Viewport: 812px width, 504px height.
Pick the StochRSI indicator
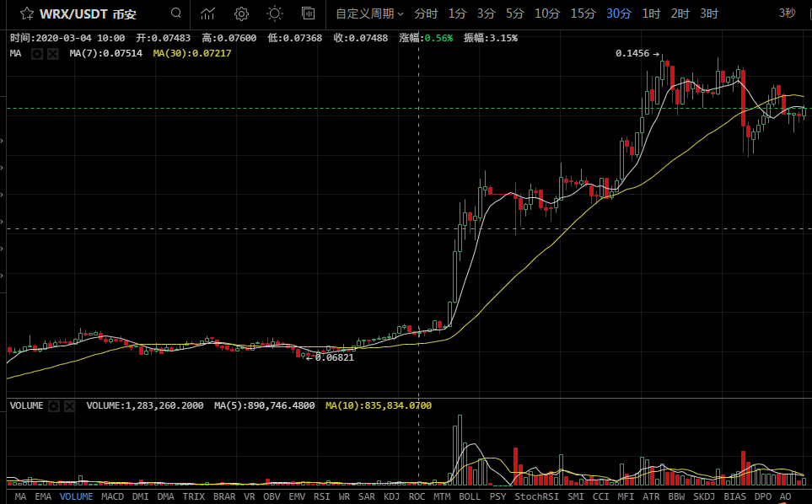536,496
